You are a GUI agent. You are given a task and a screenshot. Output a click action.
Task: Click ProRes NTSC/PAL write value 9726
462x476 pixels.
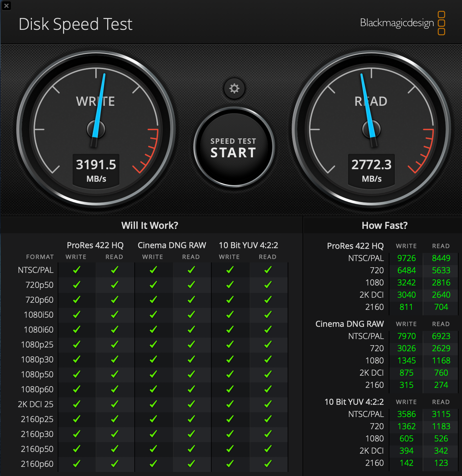pyautogui.click(x=406, y=258)
